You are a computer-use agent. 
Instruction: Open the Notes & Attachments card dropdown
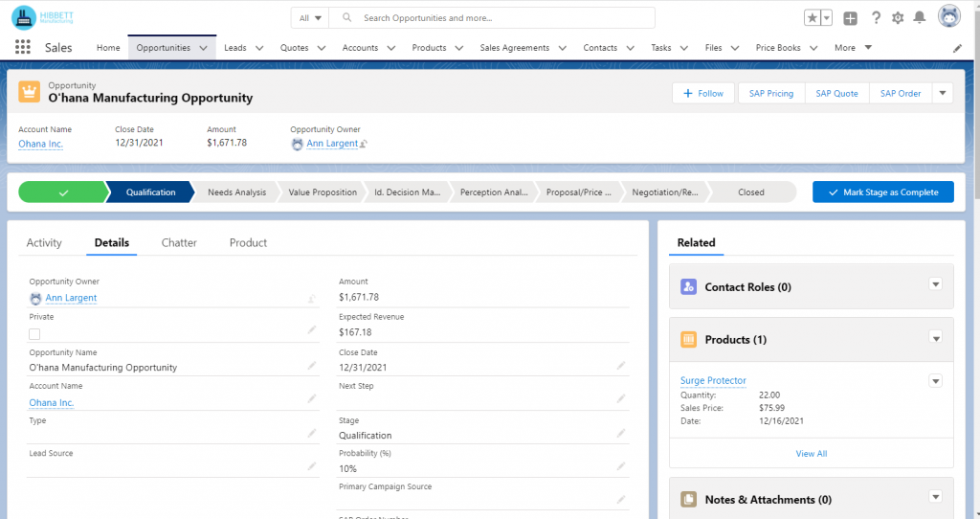point(935,497)
